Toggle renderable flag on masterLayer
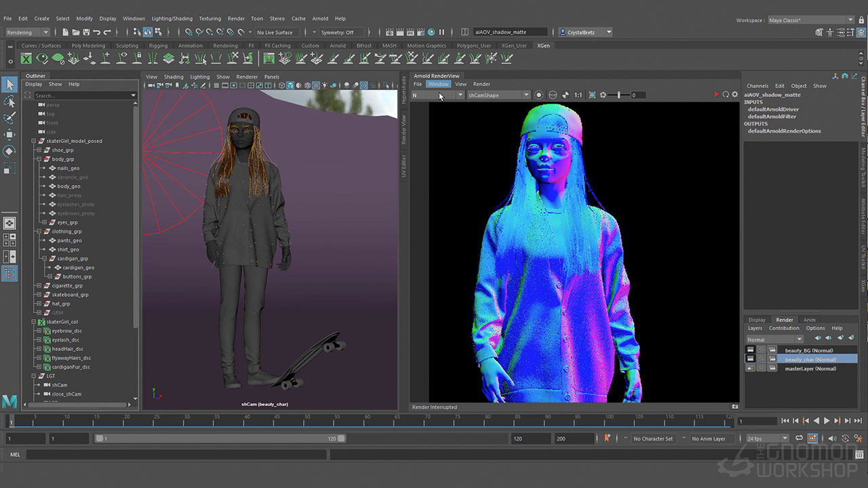Screen dimensions: 868x488 pos(750,369)
